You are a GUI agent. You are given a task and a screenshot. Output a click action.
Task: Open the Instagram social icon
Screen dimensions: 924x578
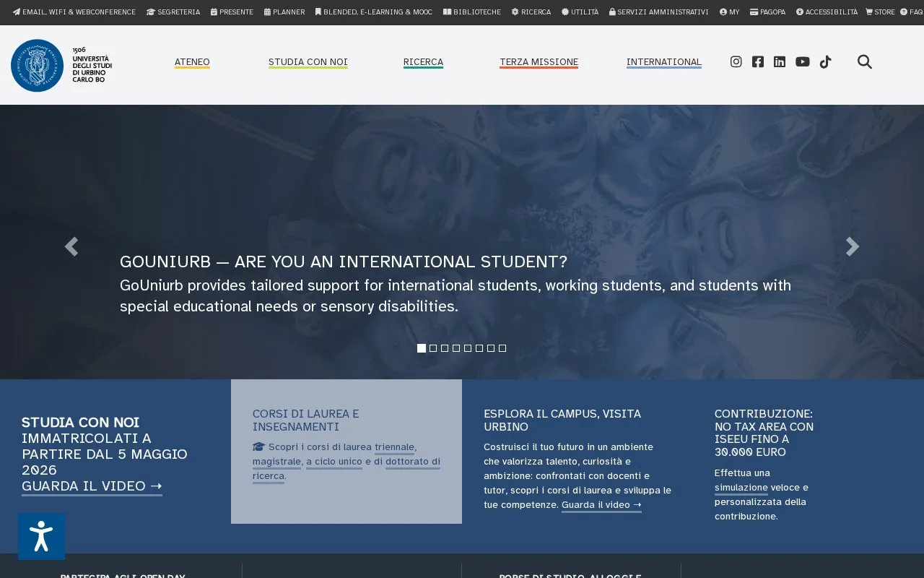(x=736, y=62)
